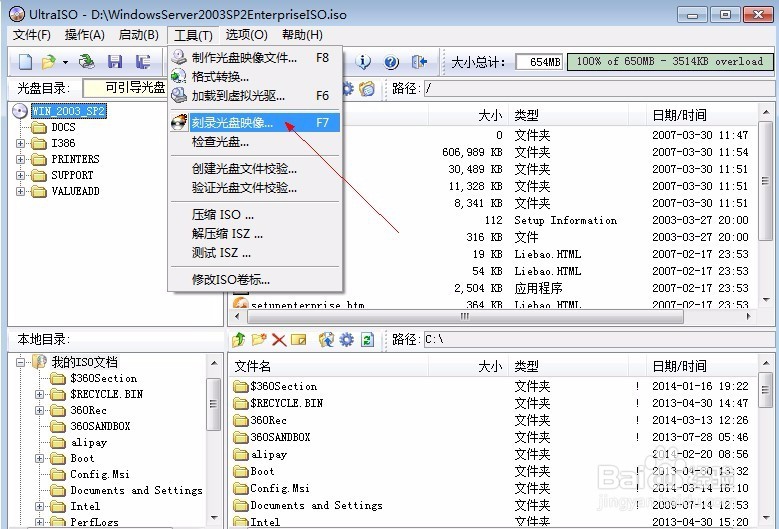This screenshot has width=779, height=529.
Task: Click the New file toolbar icon
Action: (x=25, y=62)
